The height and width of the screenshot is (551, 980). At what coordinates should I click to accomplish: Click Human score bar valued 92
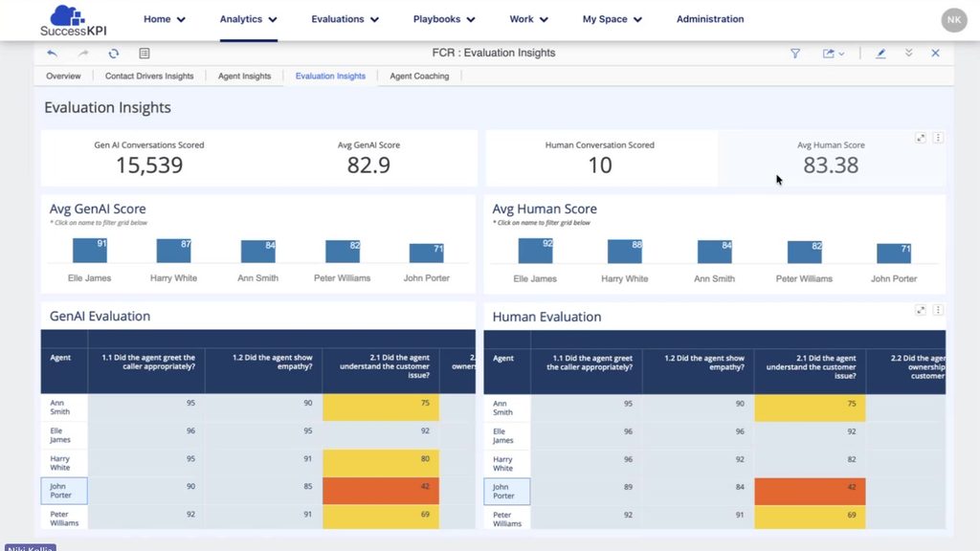536,251
